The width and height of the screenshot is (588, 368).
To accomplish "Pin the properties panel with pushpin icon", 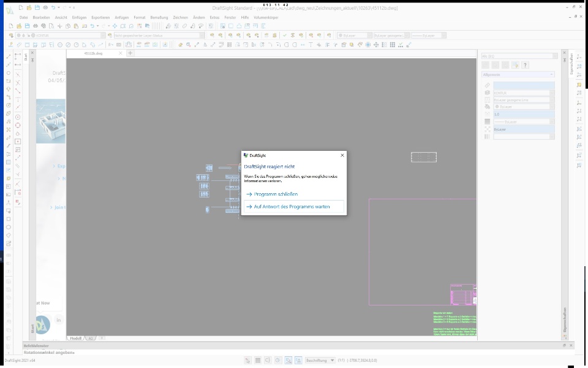I will click(x=564, y=60).
